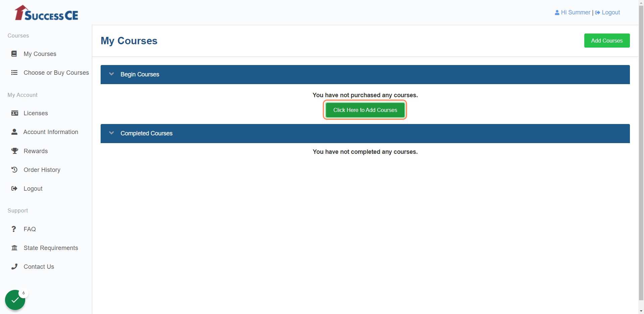Click the user icon beside Hi Summer
Image resolution: width=644 pixels, height=314 pixels.
[557, 12]
